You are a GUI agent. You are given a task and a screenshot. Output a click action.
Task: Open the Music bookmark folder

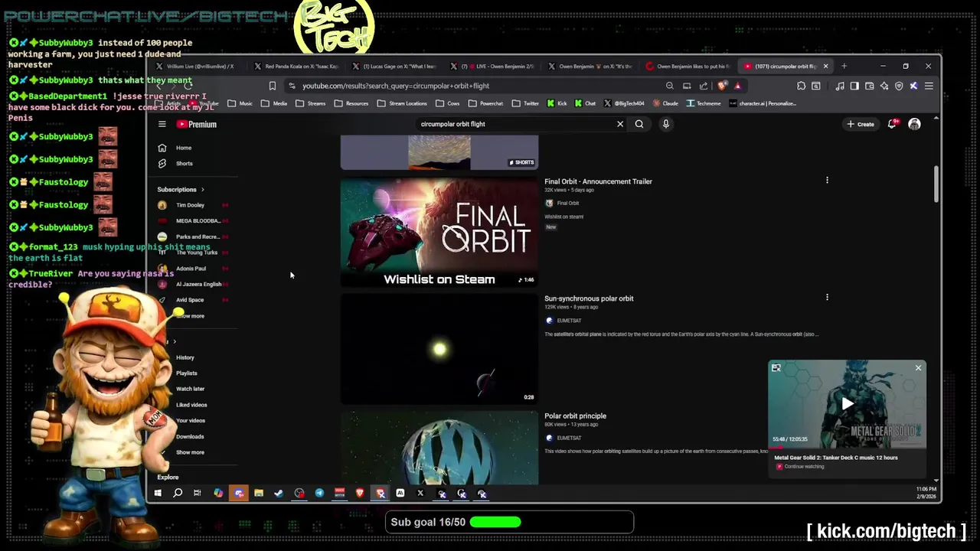[240, 103]
